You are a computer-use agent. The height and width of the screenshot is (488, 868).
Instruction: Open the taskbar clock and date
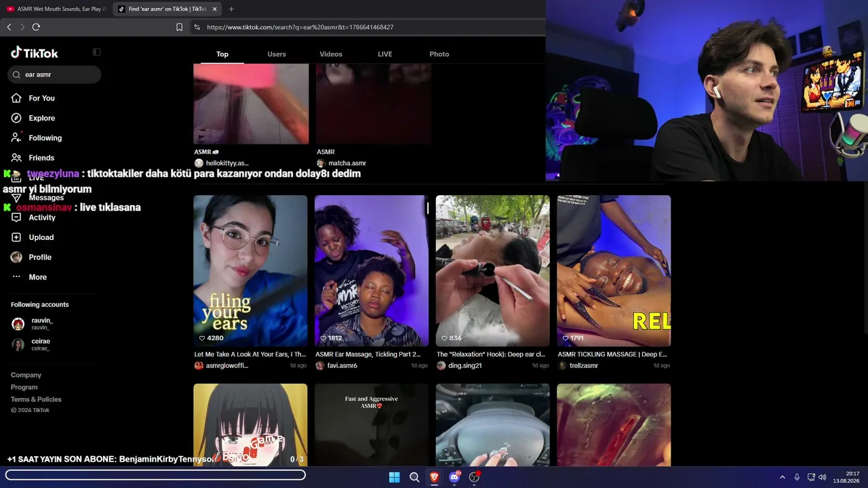pyautogui.click(x=846, y=477)
